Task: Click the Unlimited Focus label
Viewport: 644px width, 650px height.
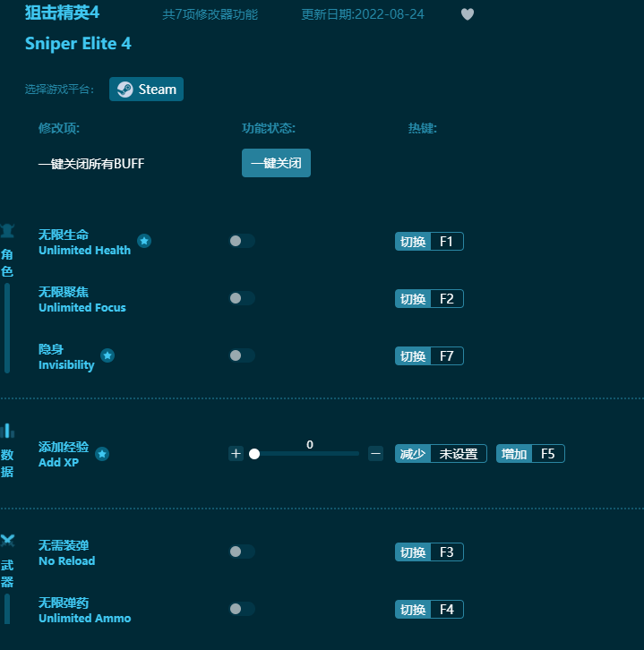Action: click(x=82, y=308)
